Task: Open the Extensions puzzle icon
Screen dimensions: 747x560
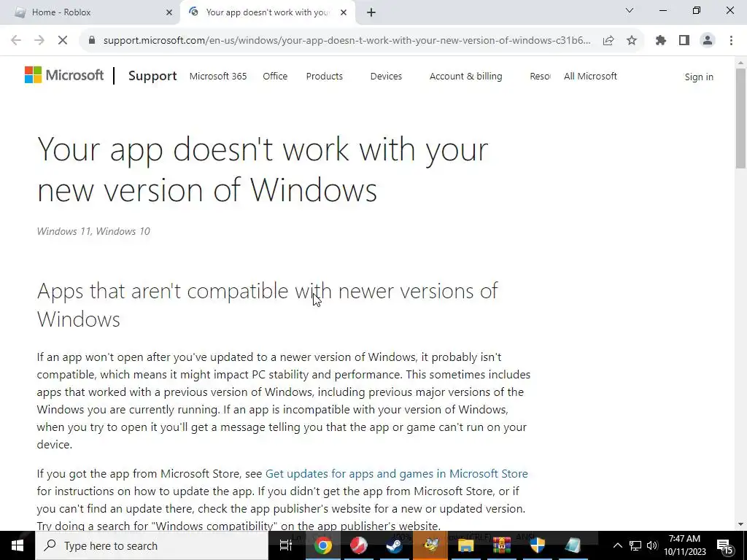Action: coord(661,41)
